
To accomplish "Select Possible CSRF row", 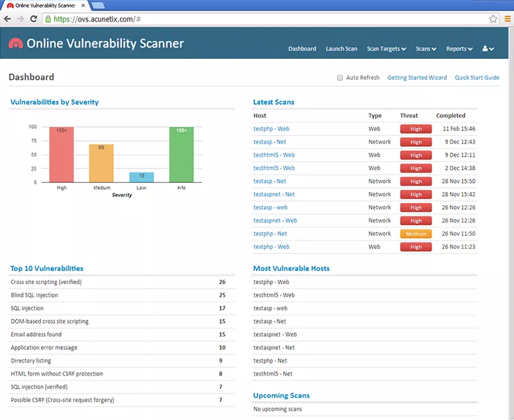I will 121,400.
